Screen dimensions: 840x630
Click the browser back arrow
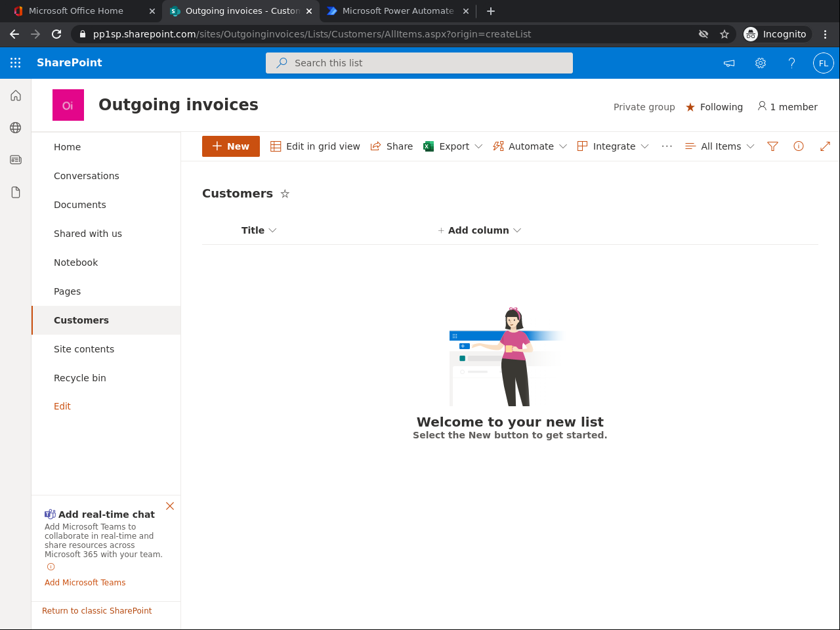tap(14, 34)
